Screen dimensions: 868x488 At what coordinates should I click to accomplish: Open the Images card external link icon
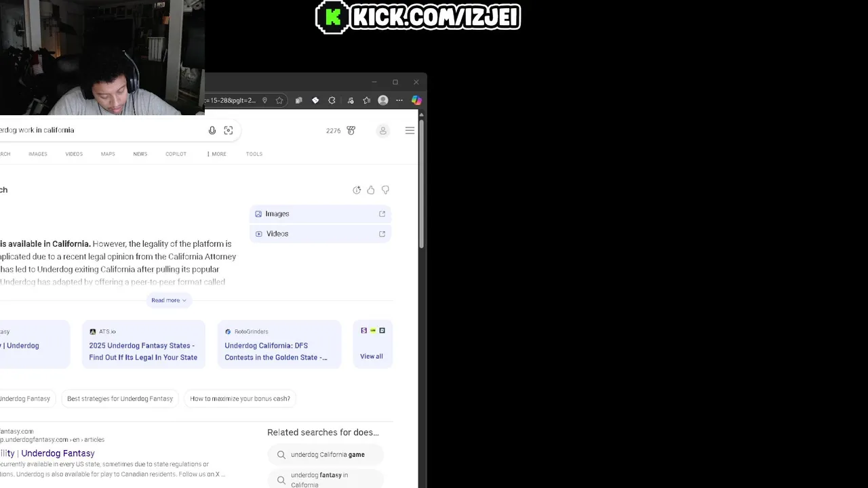382,213
